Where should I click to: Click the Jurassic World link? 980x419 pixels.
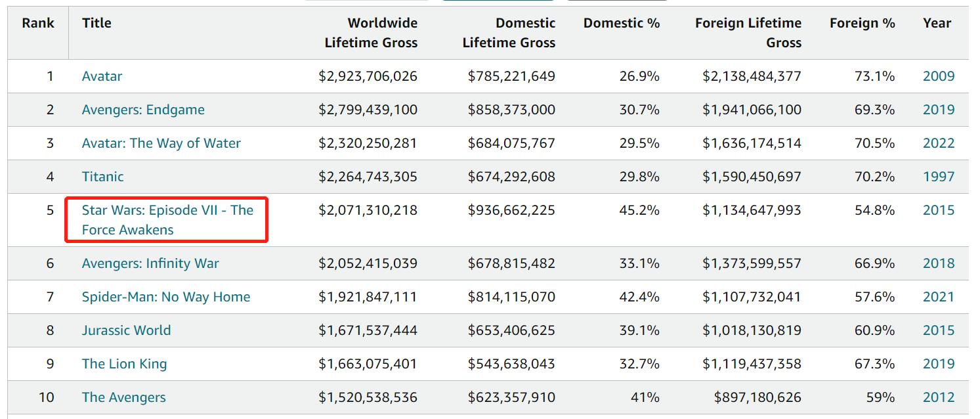coord(126,330)
